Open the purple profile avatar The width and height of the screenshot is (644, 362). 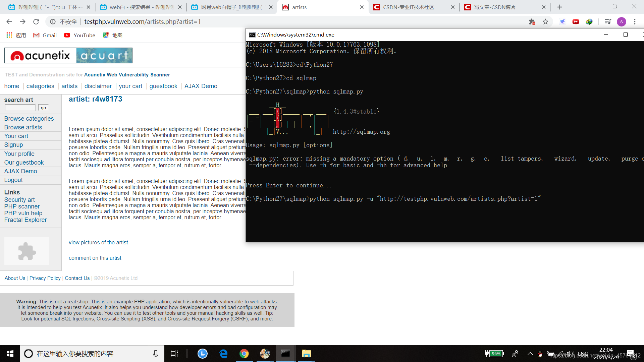click(621, 22)
